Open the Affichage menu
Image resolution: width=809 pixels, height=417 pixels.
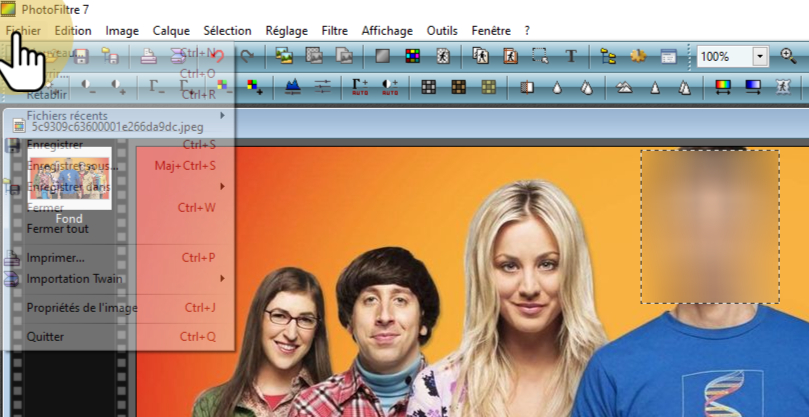(387, 30)
